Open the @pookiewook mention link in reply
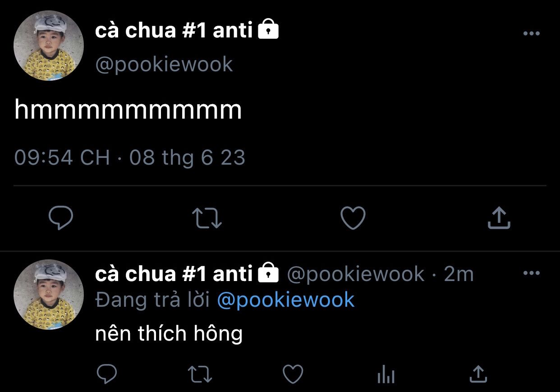560x392 pixels. (x=286, y=300)
